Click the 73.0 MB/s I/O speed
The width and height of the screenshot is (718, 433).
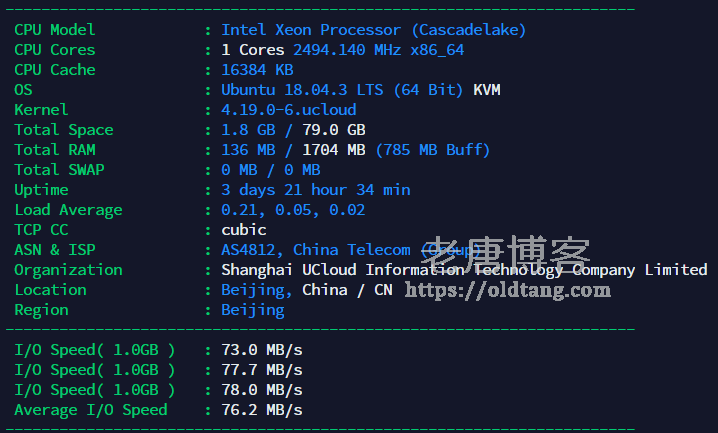[262, 350]
